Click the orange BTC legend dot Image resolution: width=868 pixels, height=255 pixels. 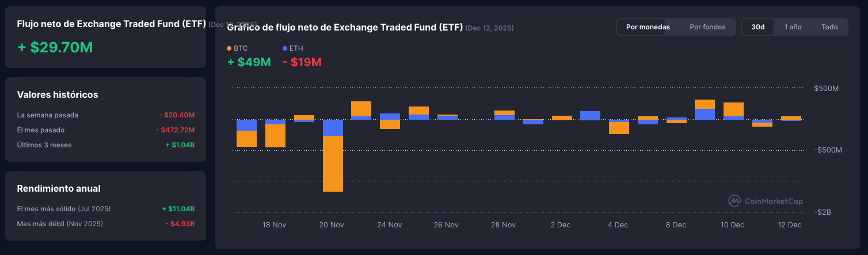point(230,49)
